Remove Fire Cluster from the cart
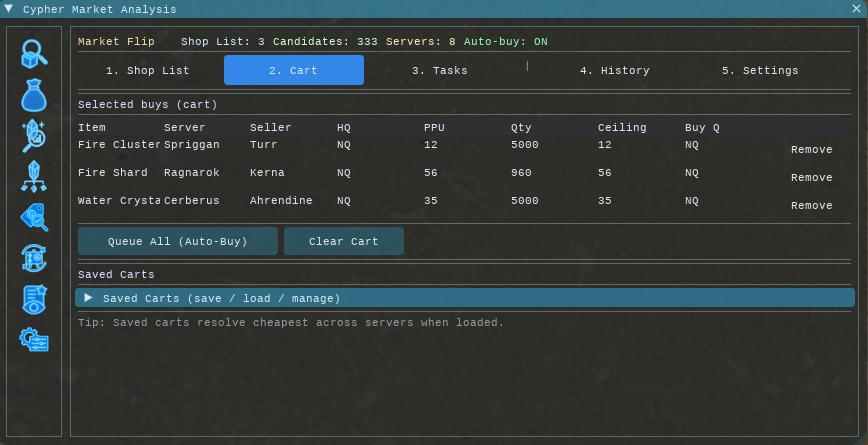The image size is (868, 445). tap(811, 150)
